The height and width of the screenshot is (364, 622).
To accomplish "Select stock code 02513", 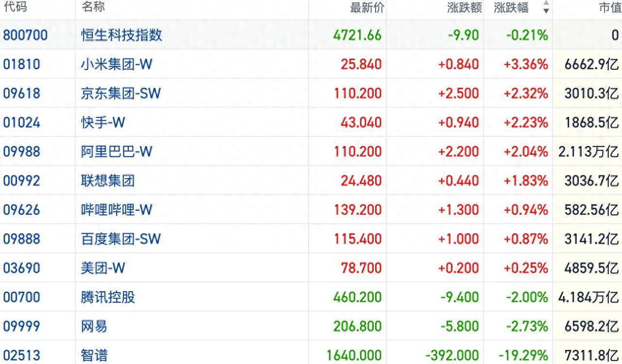I will point(22,355).
